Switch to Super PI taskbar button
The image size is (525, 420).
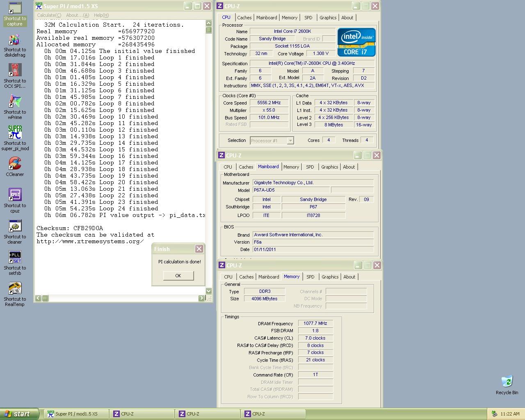pyautogui.click(x=76, y=414)
